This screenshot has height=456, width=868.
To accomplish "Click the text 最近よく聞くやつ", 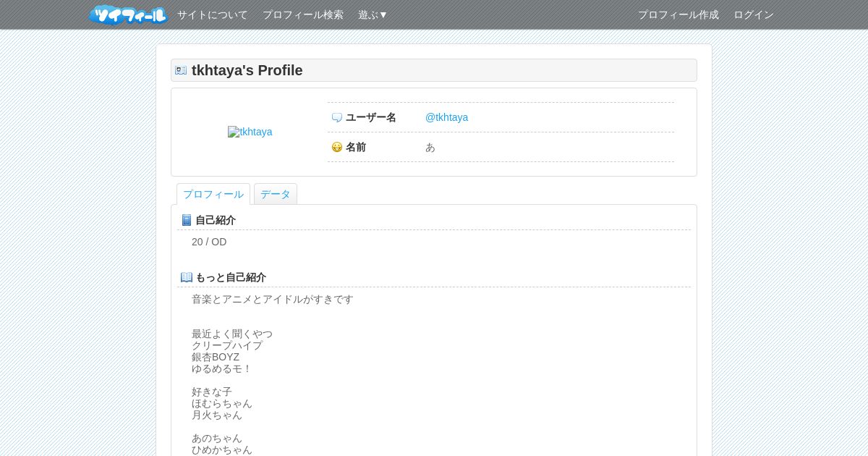I will [x=232, y=334].
